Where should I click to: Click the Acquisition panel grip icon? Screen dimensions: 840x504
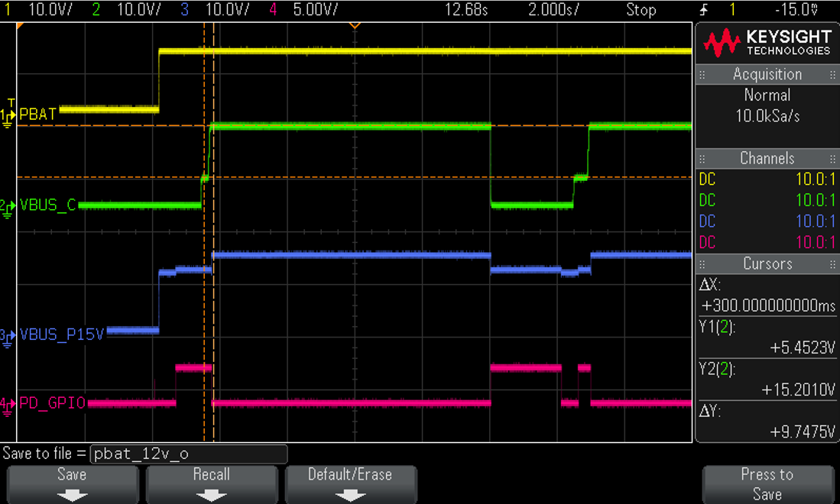click(x=702, y=74)
